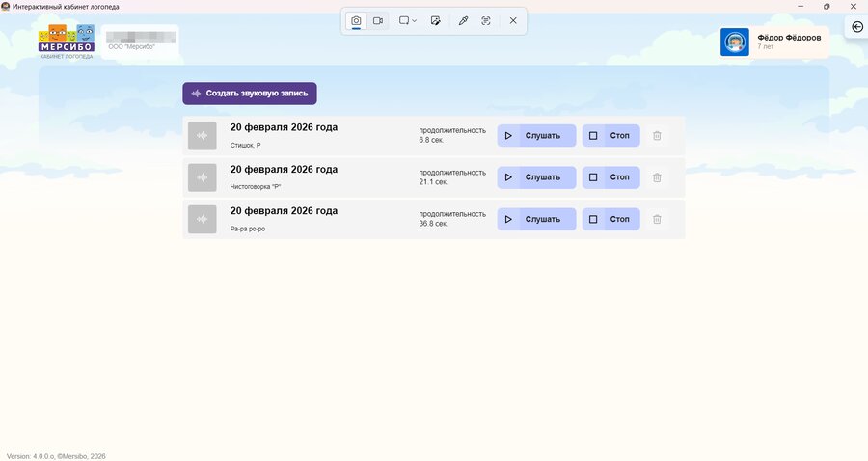
Task: Play the Чистоговорка "Р" recording
Action: point(536,177)
